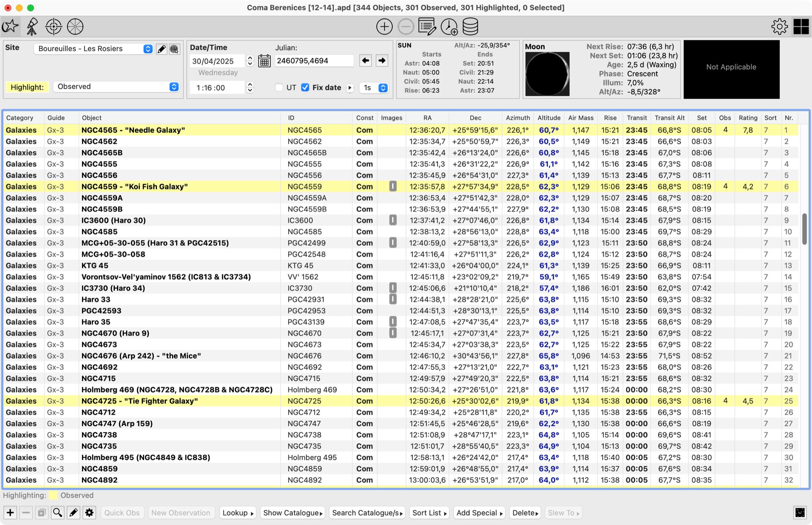Open the 1s time step dropdown
This screenshot has width=812, height=525.
pos(374,88)
